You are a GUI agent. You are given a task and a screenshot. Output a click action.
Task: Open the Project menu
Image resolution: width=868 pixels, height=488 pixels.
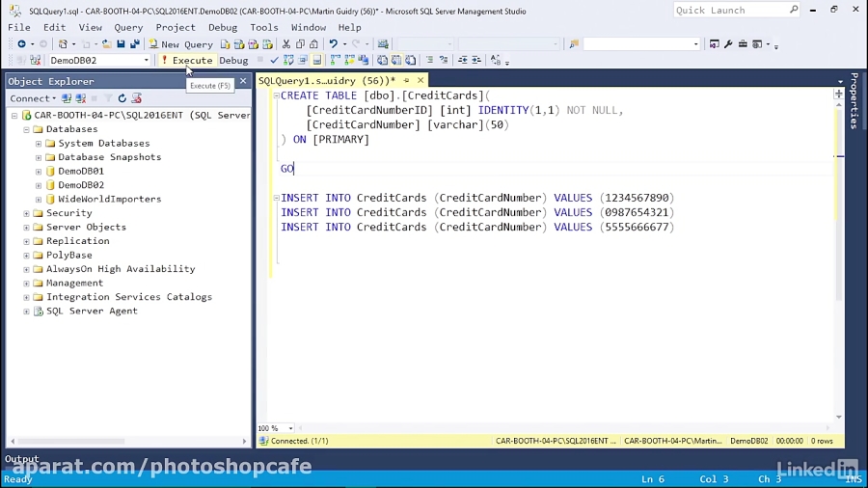176,27
